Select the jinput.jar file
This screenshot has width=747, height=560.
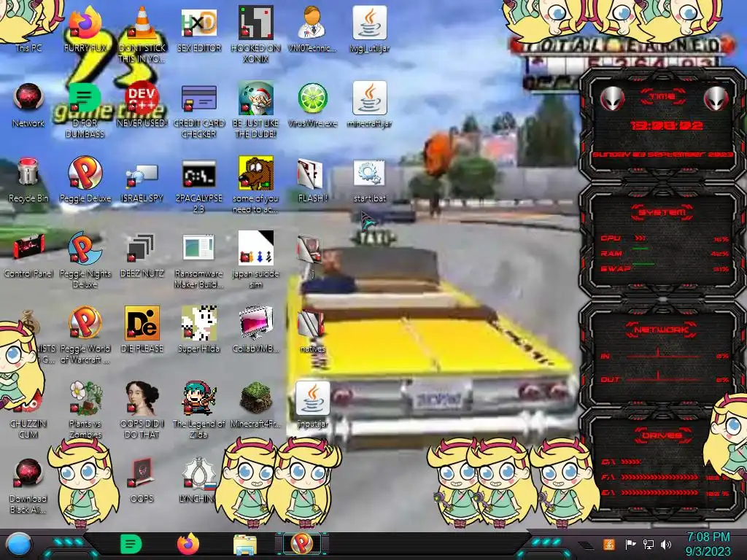click(312, 405)
